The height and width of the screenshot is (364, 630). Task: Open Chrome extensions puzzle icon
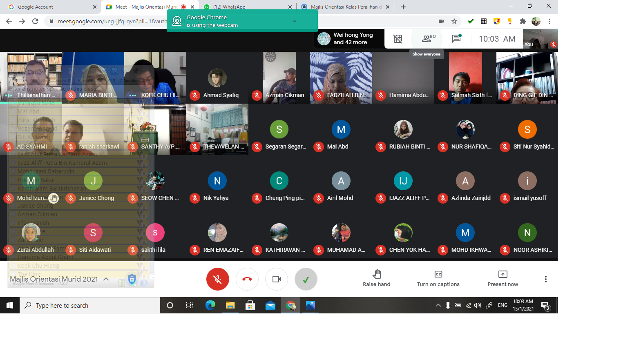(x=523, y=21)
